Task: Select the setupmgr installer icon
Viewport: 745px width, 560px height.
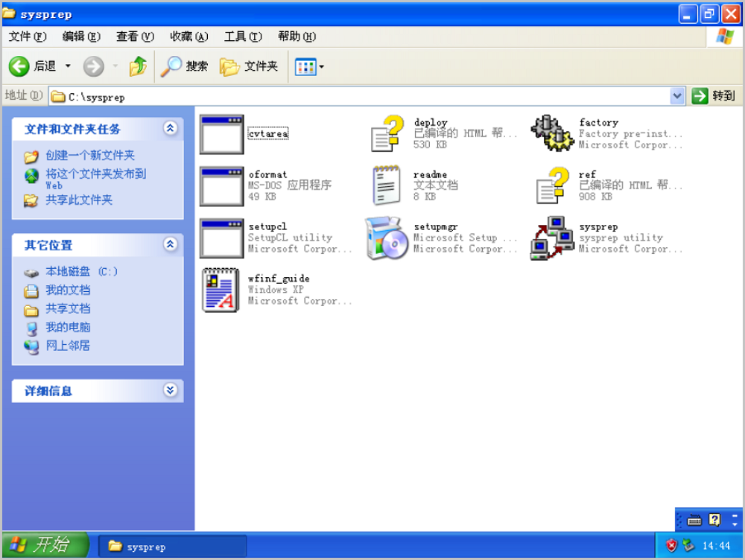Action: [x=387, y=238]
